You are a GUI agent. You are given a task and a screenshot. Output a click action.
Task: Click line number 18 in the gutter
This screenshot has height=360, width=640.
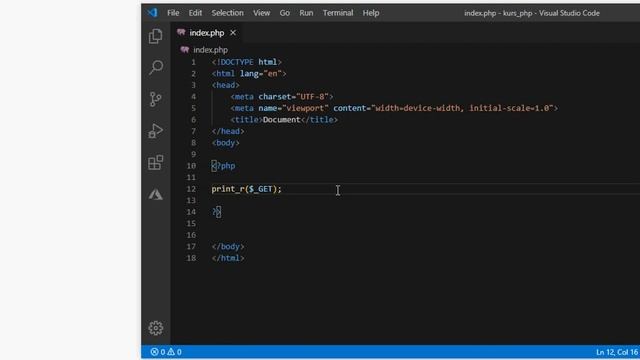click(191, 258)
